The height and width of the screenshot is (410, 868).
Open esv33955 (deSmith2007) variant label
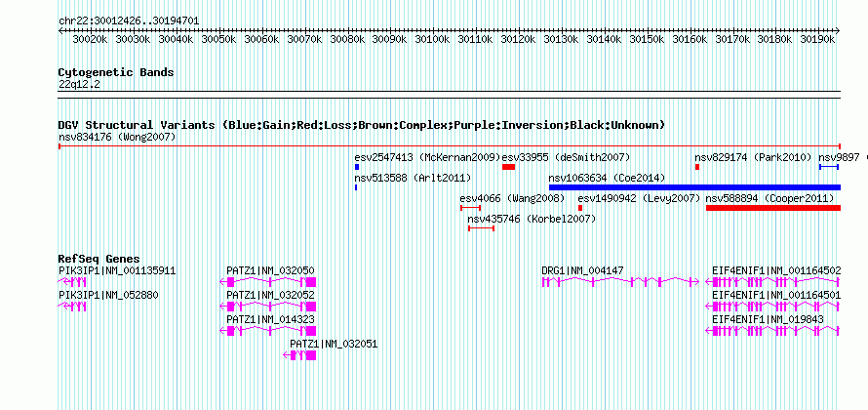(566, 157)
